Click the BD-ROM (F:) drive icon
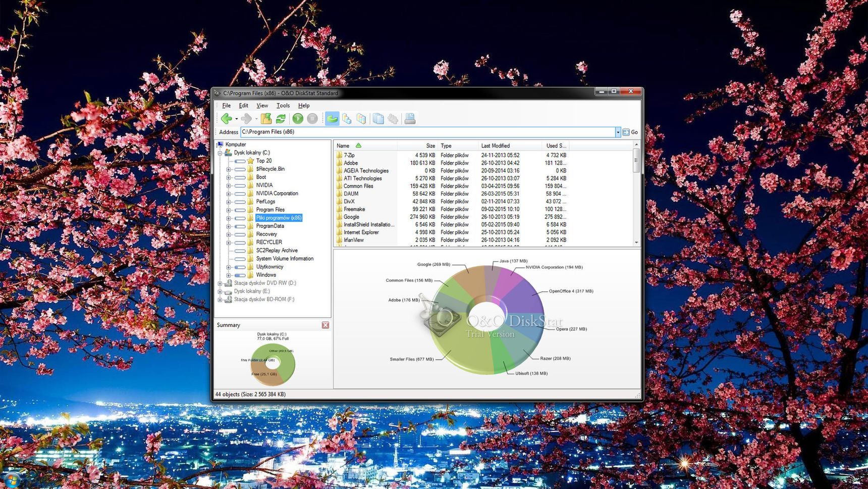This screenshot has width=868, height=489. pyautogui.click(x=228, y=299)
